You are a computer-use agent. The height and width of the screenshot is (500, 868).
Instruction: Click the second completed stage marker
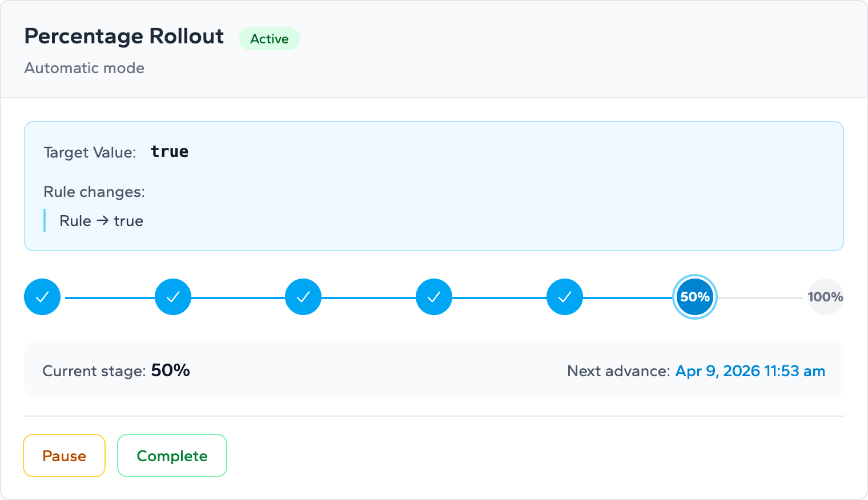172,297
